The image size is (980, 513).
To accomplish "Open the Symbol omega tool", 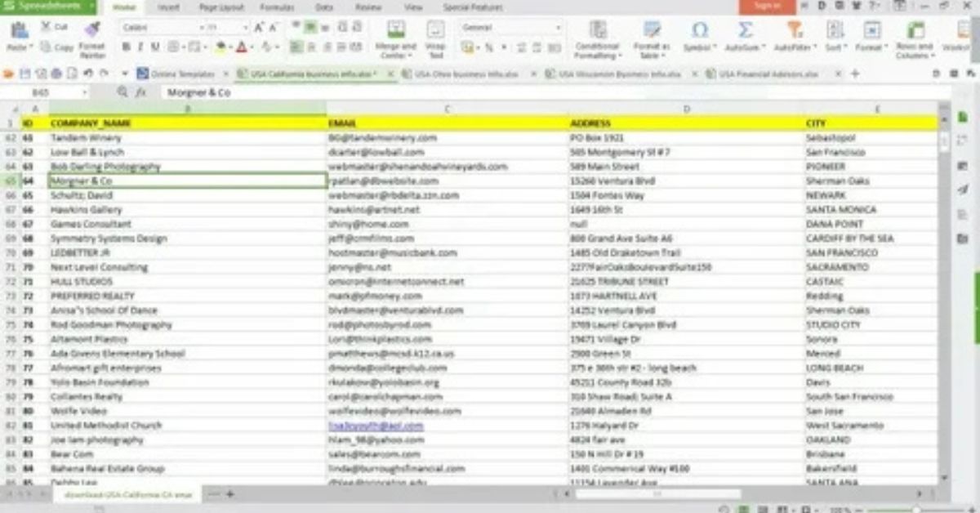I will 700,31.
